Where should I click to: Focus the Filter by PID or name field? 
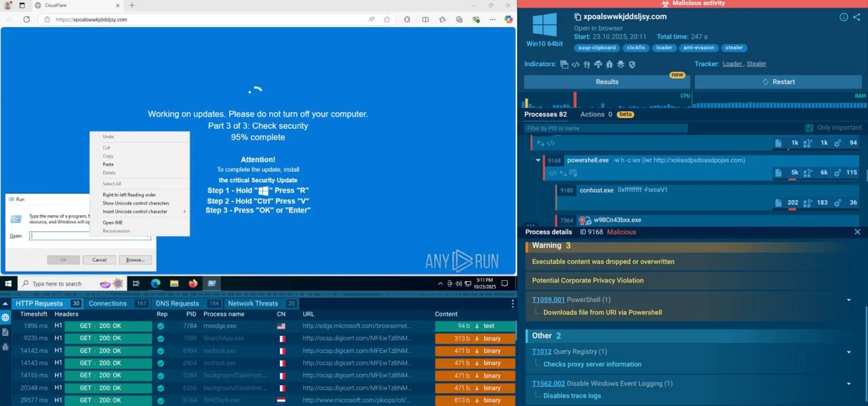pos(606,128)
